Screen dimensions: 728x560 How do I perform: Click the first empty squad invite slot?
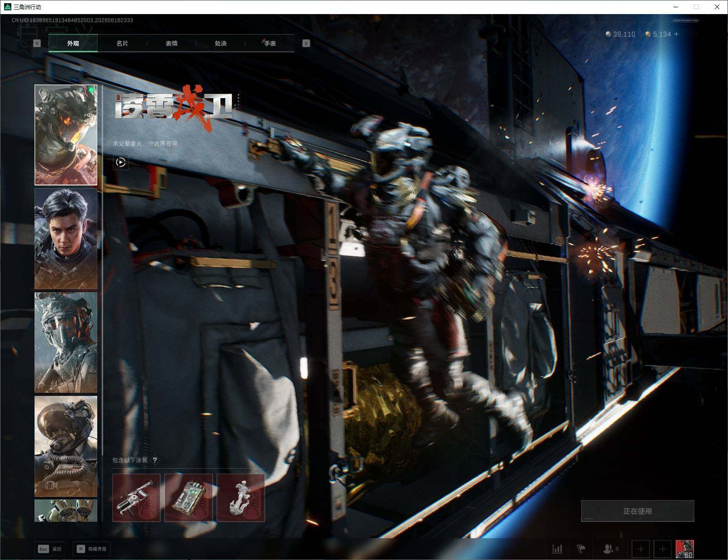[x=641, y=549]
